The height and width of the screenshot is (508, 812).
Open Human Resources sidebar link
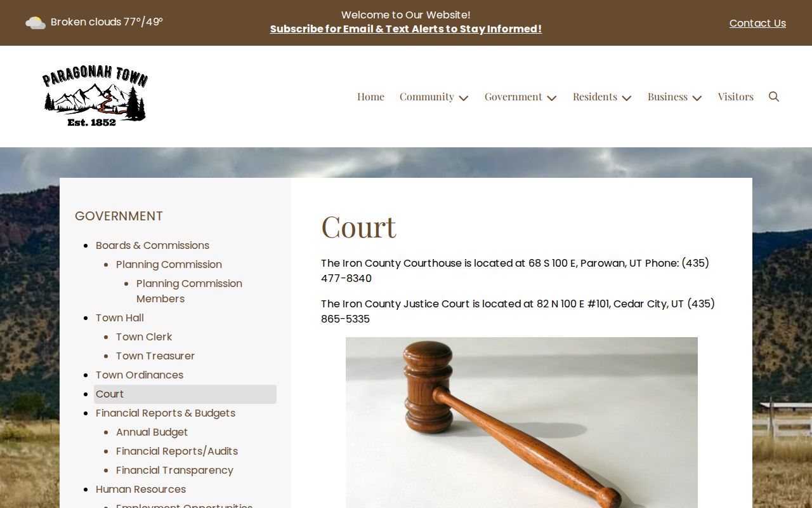click(x=141, y=489)
